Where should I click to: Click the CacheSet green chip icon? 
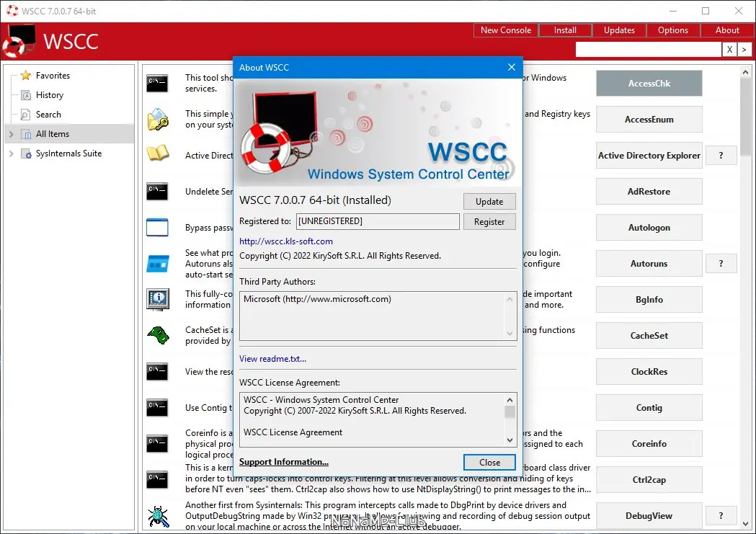tap(159, 335)
